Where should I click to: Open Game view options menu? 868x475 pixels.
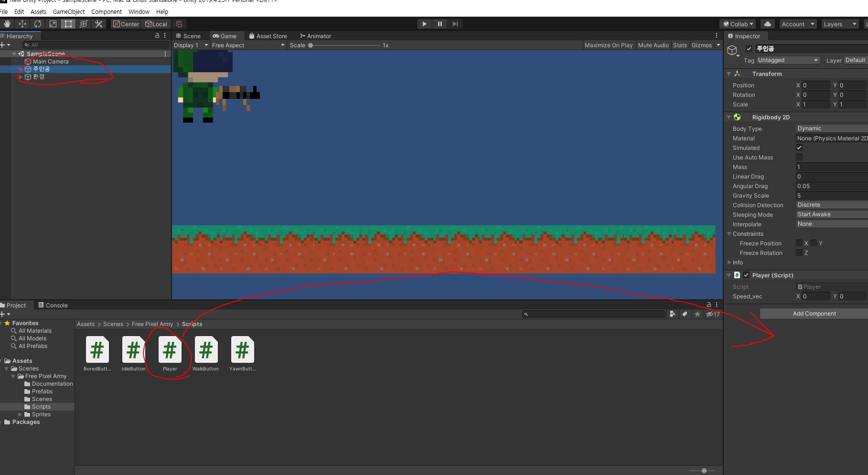point(716,36)
